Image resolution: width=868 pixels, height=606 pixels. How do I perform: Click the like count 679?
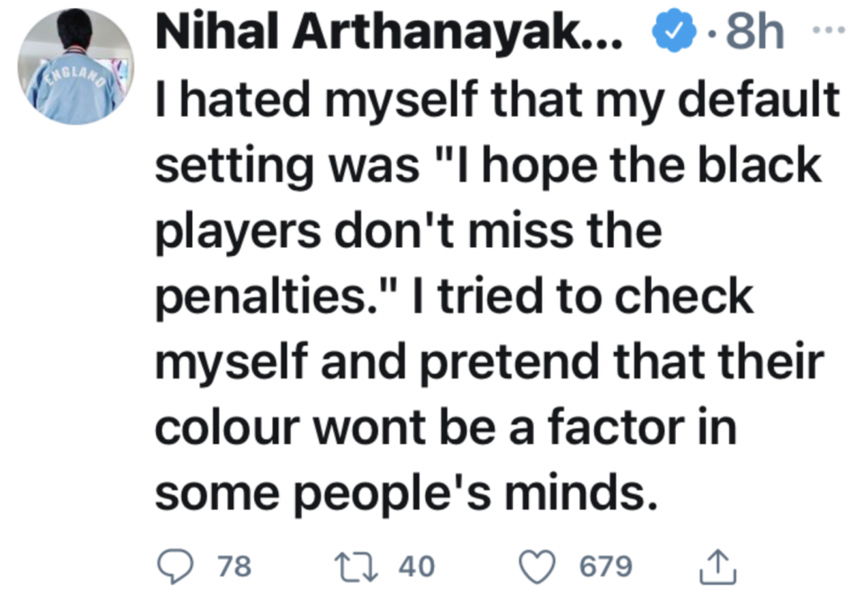click(x=606, y=567)
